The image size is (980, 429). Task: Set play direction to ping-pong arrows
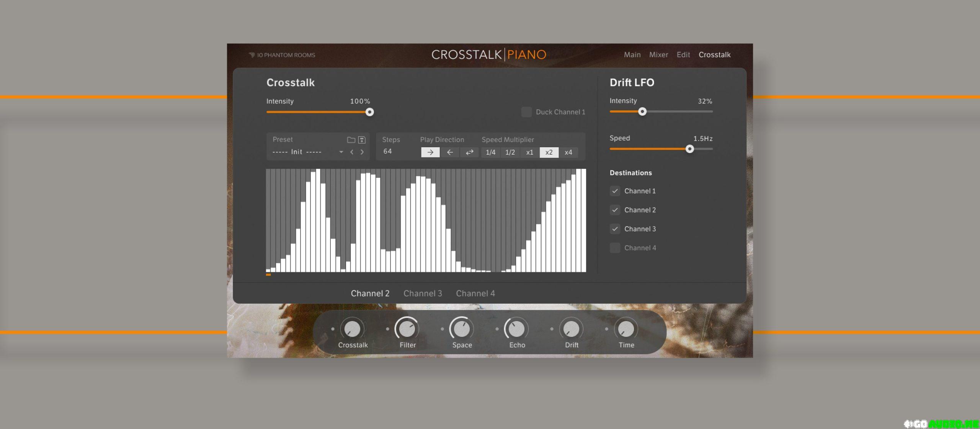tap(469, 152)
